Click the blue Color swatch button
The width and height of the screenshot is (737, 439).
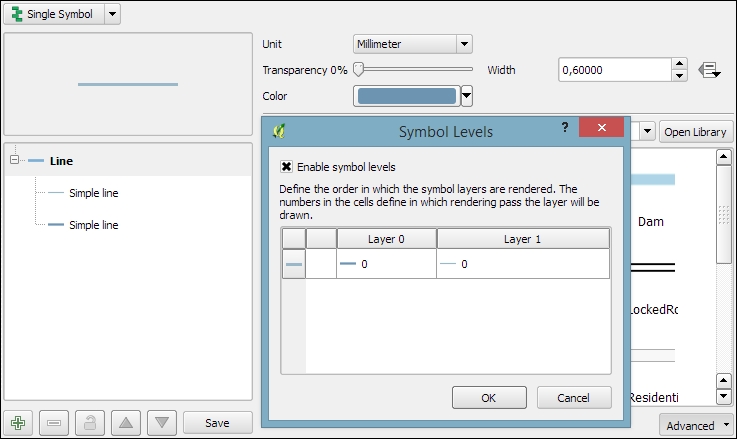click(407, 96)
